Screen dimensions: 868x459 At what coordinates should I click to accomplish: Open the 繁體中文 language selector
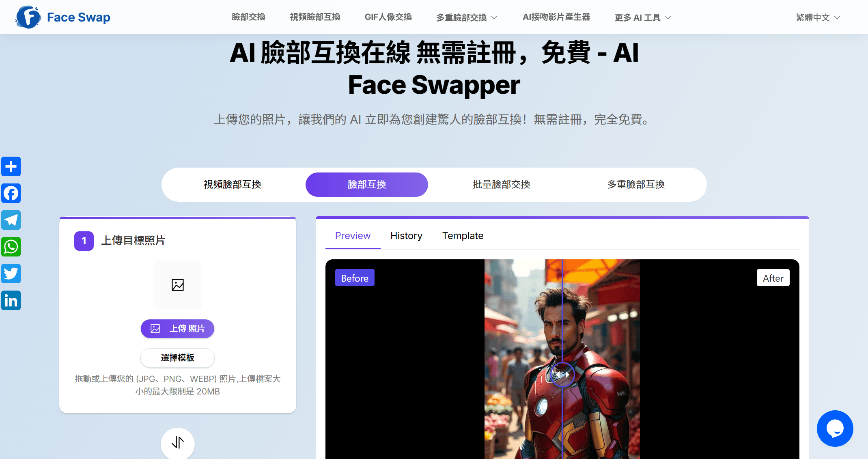pyautogui.click(x=818, y=17)
